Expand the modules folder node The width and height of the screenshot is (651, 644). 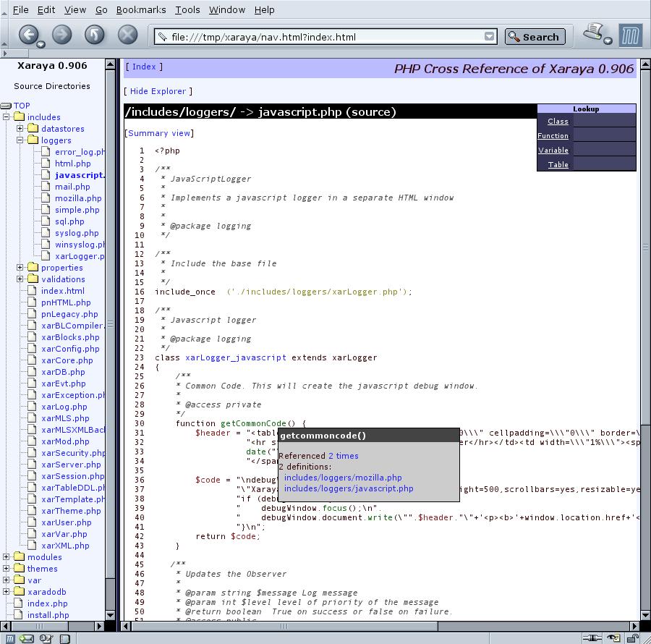7,557
